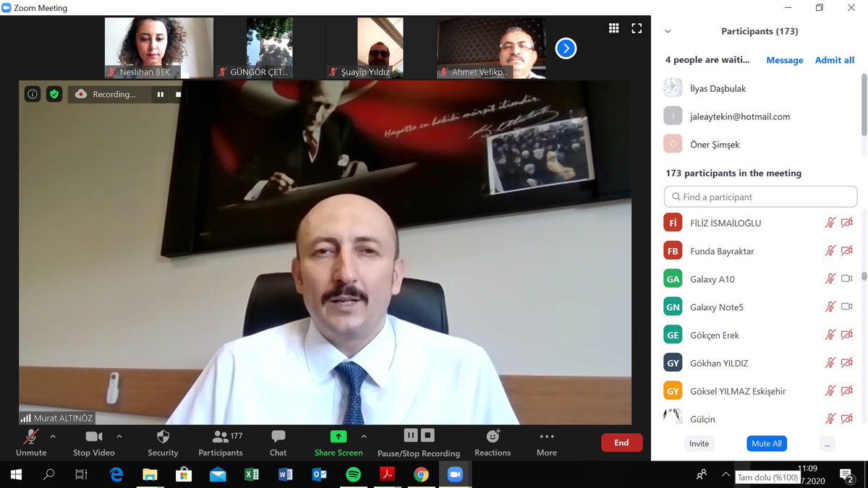Image resolution: width=868 pixels, height=488 pixels.
Task: Click the Invite button
Action: coord(699,443)
